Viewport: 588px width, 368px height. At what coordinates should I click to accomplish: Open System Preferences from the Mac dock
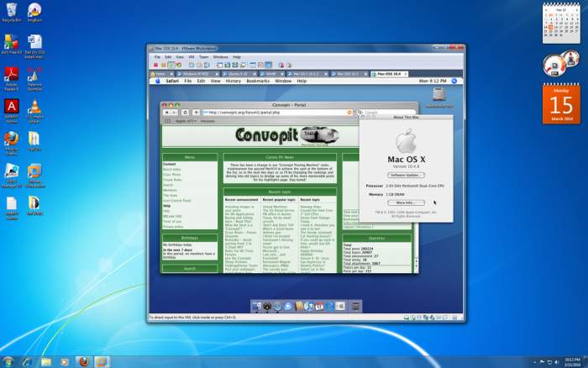340,306
